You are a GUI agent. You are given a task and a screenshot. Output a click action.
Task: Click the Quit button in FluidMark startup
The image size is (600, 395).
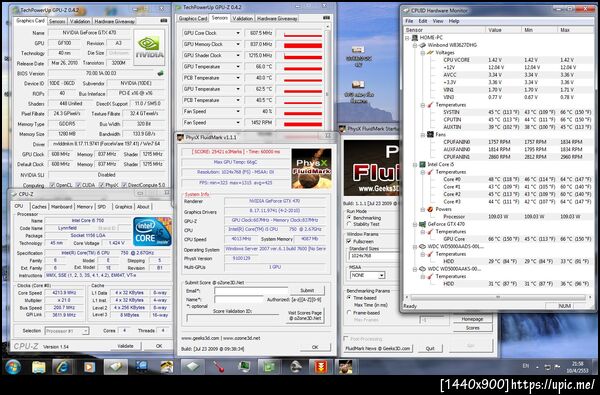click(x=430, y=349)
